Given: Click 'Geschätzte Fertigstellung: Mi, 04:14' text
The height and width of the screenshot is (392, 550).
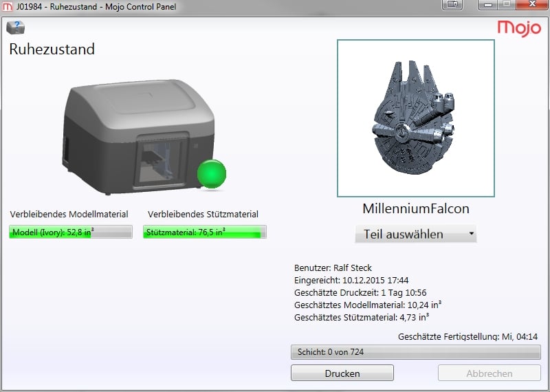Looking at the screenshot, I should [467, 336].
